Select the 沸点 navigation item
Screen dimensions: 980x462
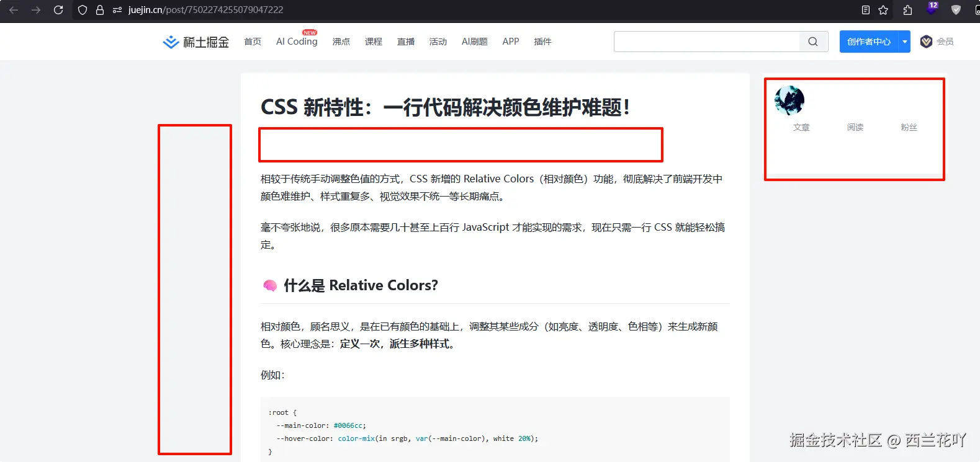point(341,42)
